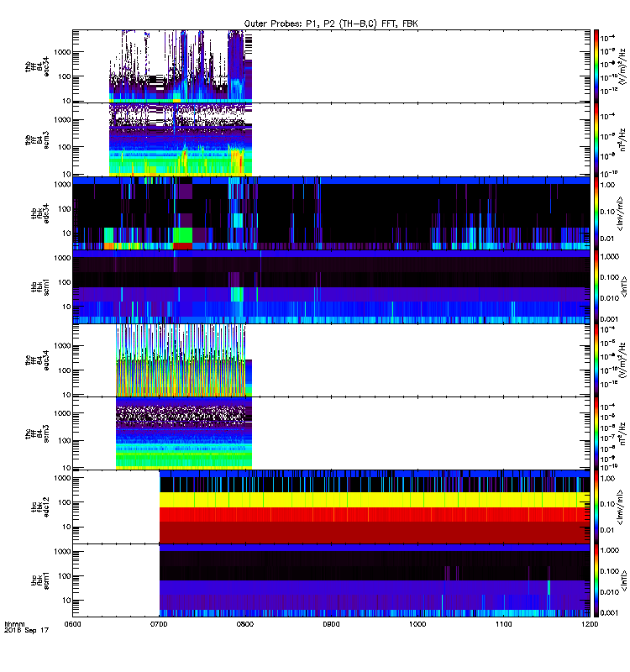Click the plot title "Outer Probes: P1, P2 (TH-B,C) FFT, FBK"
The image size is (630, 672).
[331, 24]
